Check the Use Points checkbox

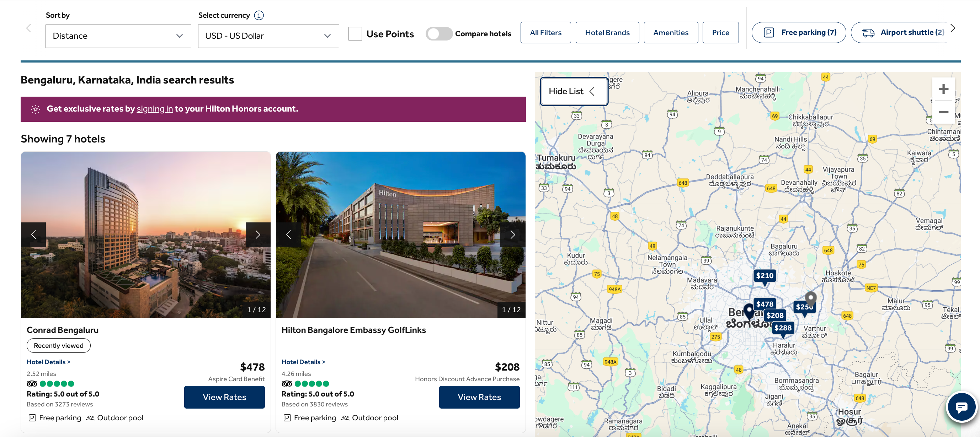coord(355,34)
